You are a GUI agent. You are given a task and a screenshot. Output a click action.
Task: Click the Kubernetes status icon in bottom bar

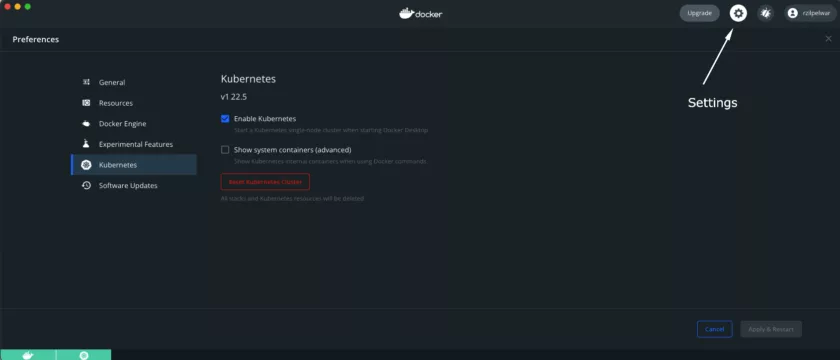point(84,355)
